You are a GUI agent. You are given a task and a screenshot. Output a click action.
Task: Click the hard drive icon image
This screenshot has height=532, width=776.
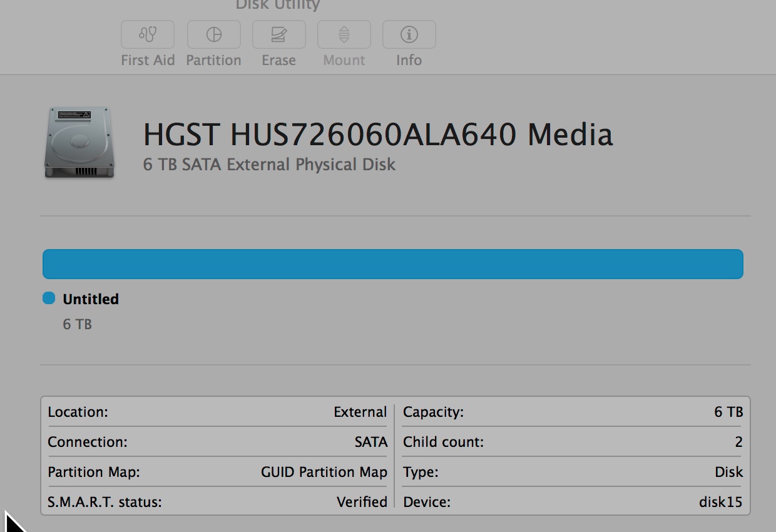79,143
